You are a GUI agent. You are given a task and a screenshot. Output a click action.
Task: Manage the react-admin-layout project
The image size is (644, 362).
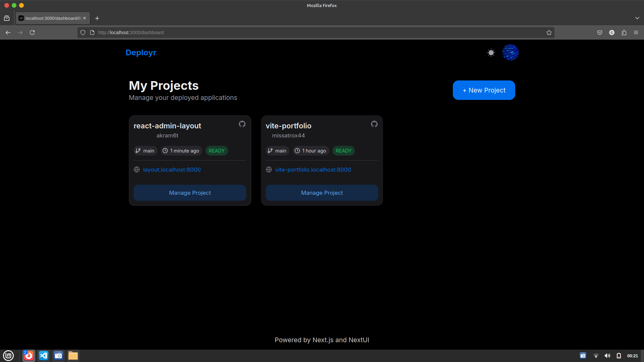coord(190,193)
